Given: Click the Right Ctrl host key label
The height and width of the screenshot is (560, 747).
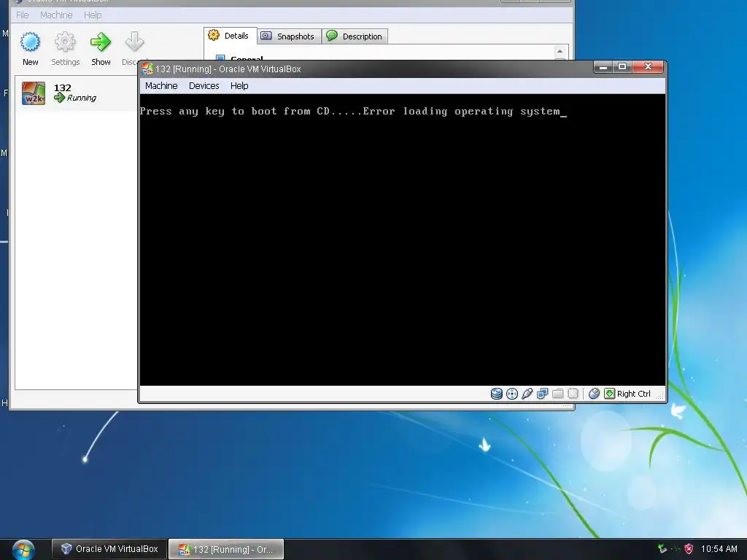Looking at the screenshot, I should (x=634, y=394).
